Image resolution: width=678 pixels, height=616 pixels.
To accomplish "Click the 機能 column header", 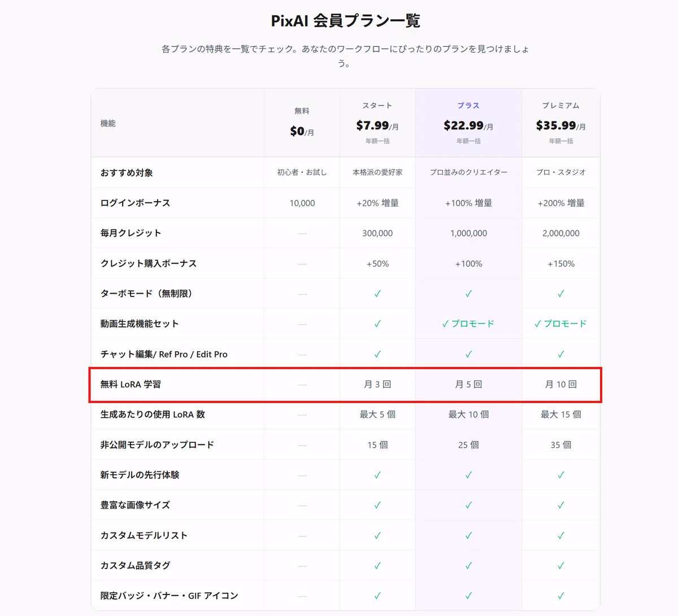I will (108, 123).
